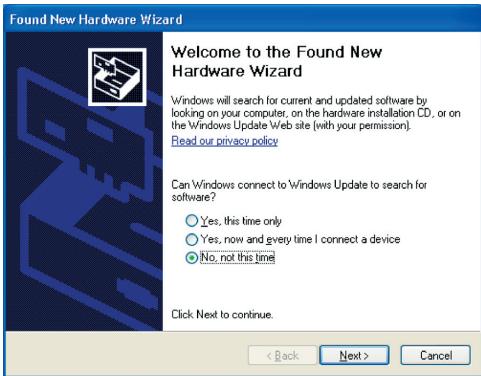481x376 pixels.
Task: Click the "Welcome to the Found New" heading
Action: pyautogui.click(x=277, y=52)
